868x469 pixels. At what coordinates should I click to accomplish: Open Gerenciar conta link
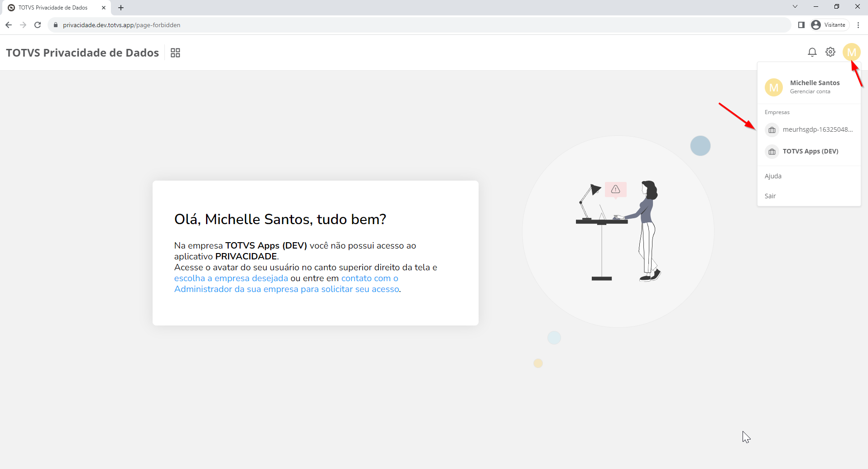[x=810, y=91]
